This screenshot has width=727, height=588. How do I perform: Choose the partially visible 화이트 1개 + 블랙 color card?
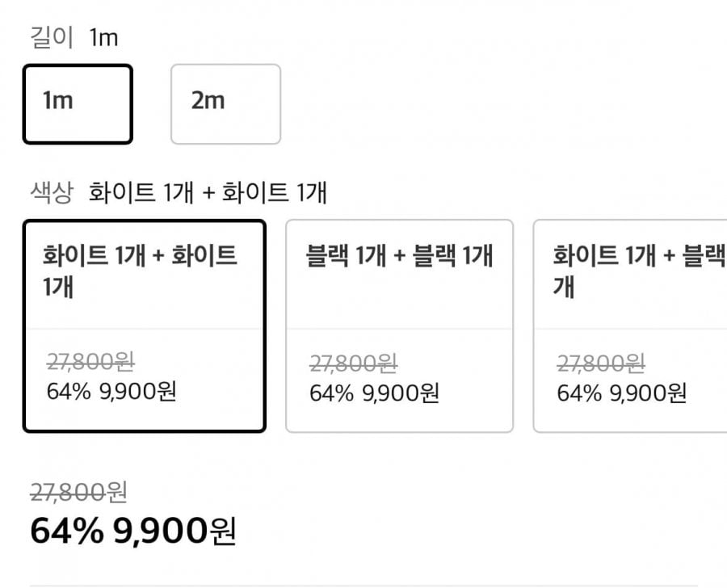tap(630, 325)
